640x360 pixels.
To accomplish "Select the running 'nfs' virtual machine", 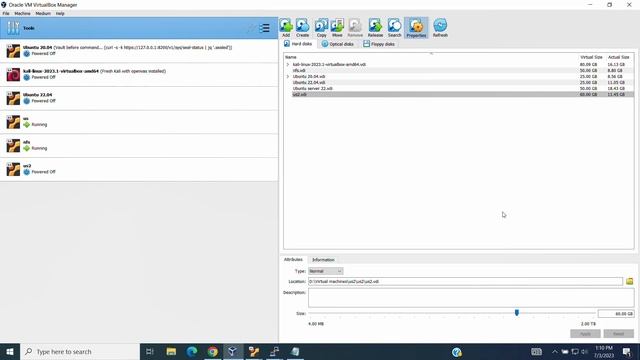I will (139, 145).
